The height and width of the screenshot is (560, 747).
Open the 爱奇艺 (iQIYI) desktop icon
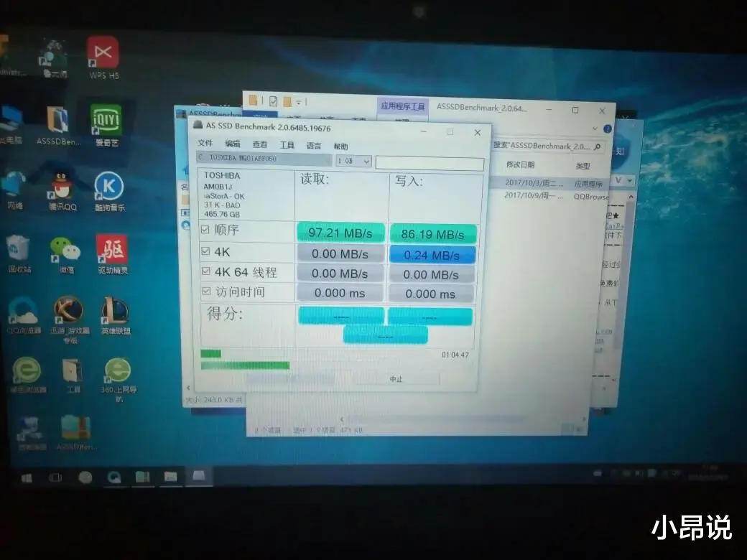(x=106, y=124)
